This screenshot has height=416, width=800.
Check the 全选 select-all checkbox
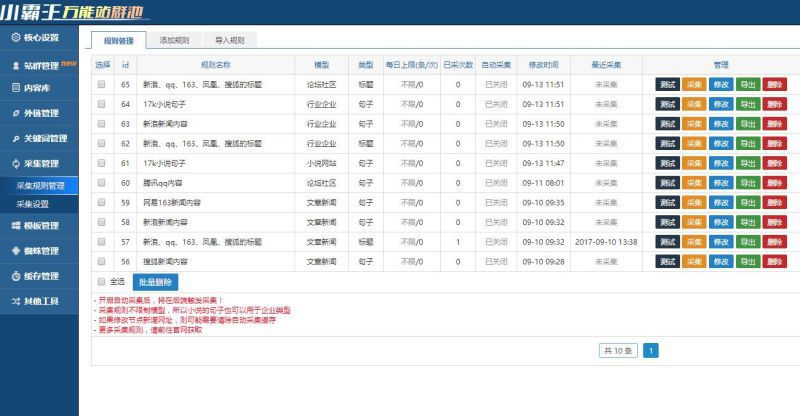click(x=102, y=281)
